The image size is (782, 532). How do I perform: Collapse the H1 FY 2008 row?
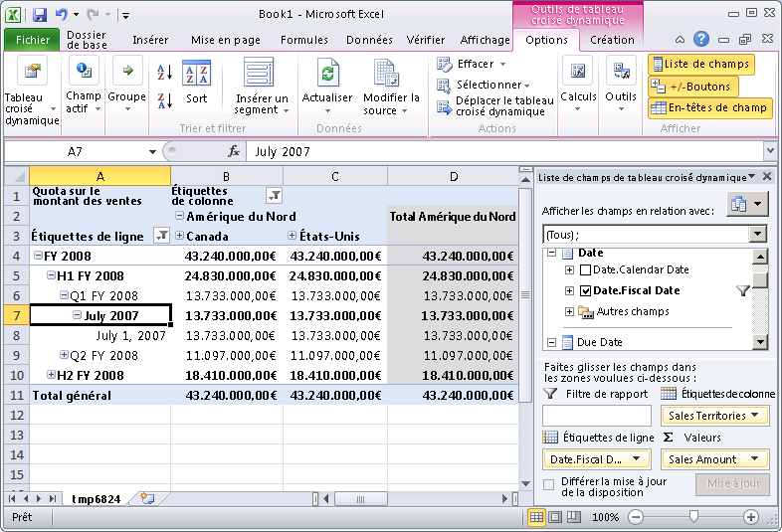click(51, 274)
